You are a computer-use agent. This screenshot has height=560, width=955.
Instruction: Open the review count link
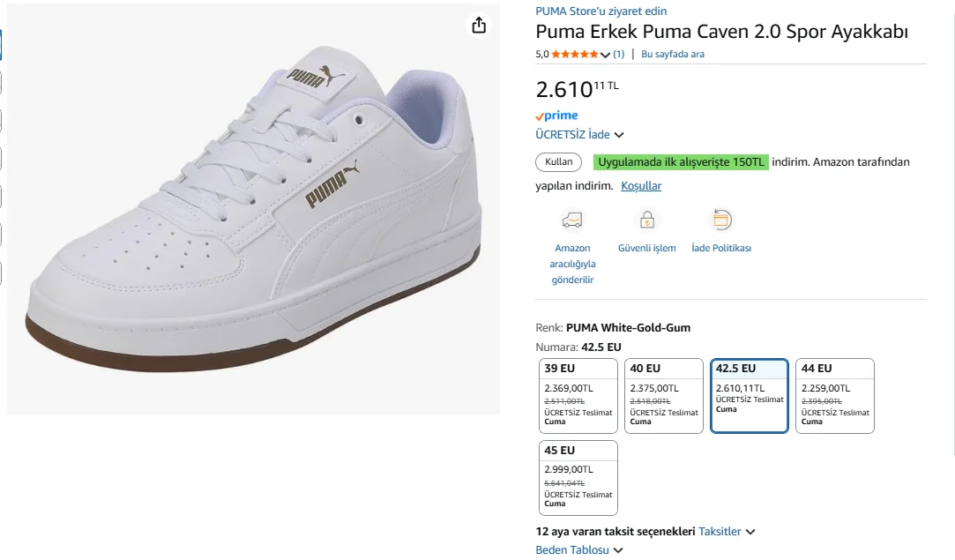[619, 55]
